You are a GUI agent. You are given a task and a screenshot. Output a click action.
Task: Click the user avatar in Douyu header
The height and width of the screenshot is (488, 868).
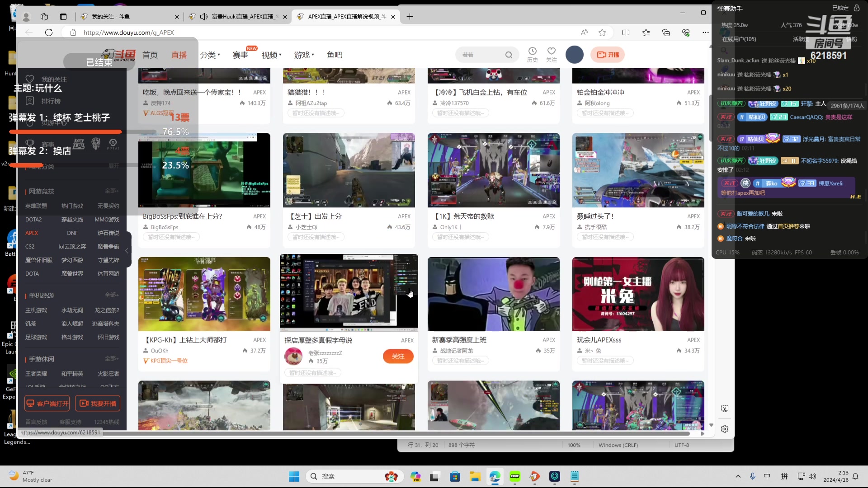point(575,55)
